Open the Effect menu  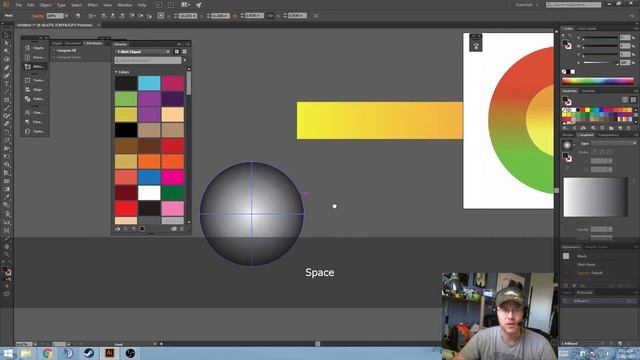pos(93,5)
